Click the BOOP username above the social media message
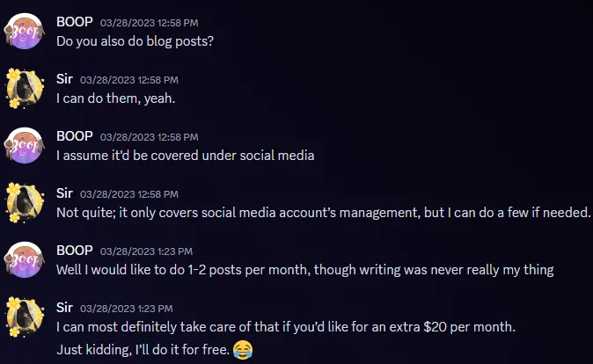The width and height of the screenshot is (593, 364). [74, 136]
